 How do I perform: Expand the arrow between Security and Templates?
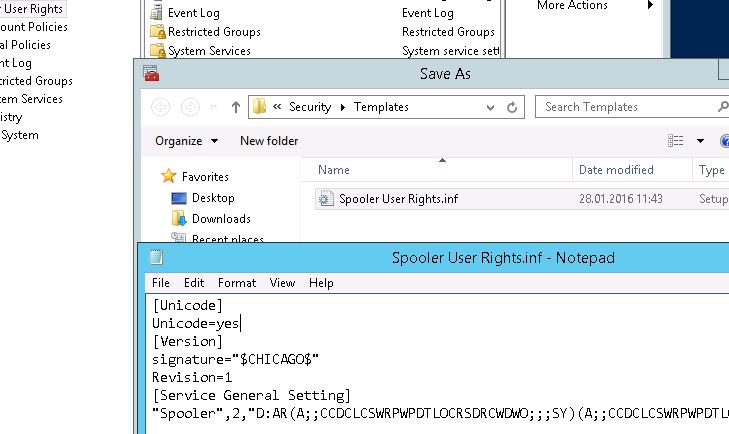(x=343, y=107)
